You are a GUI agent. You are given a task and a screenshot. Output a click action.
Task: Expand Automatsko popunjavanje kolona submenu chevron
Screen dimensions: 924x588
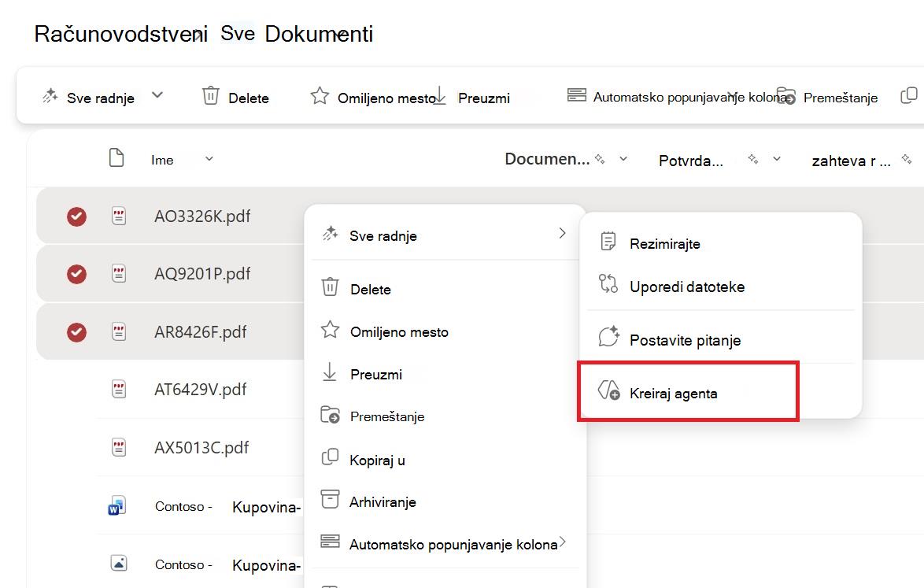tap(563, 541)
